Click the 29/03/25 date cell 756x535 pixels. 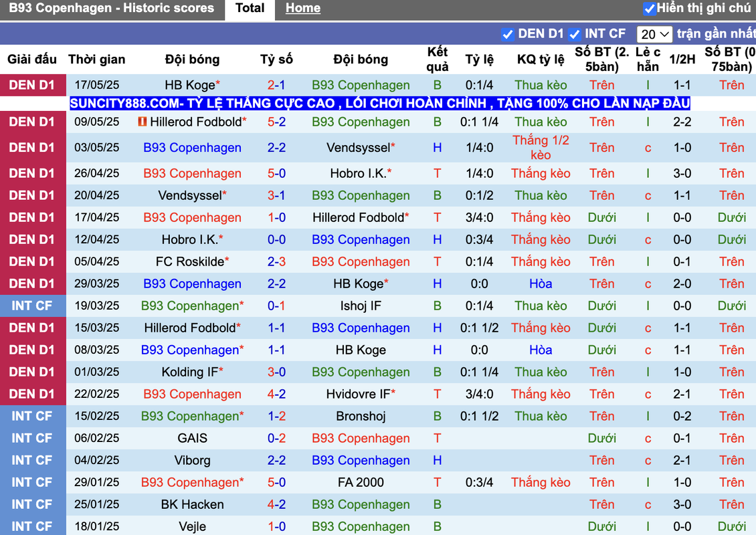[x=96, y=284]
